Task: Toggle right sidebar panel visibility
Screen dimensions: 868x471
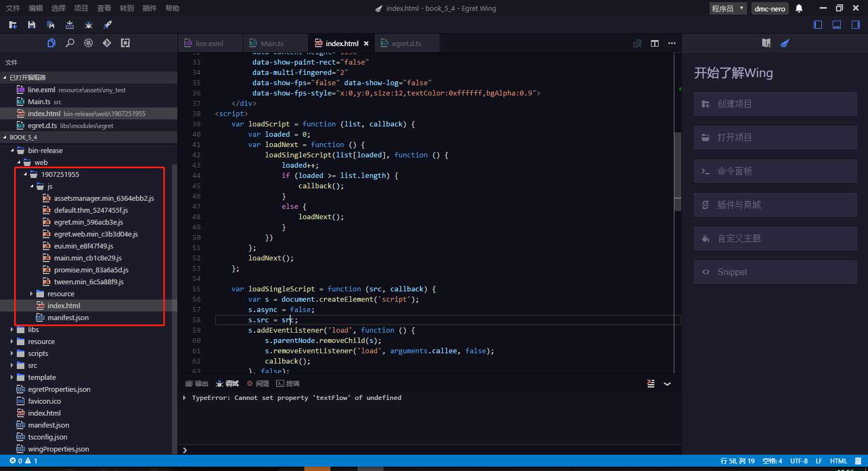Action: click(x=856, y=25)
